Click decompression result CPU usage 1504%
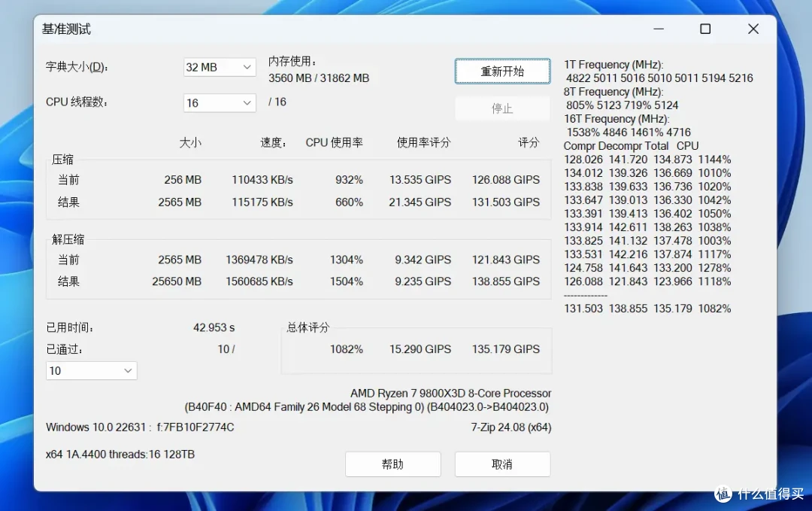The image size is (812, 511). tap(347, 281)
